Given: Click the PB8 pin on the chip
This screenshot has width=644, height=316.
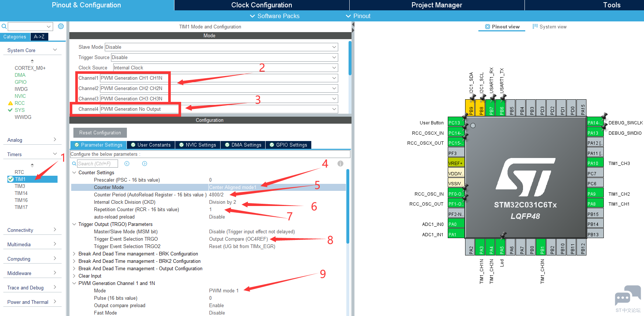Looking at the screenshot, I should click(x=481, y=107).
